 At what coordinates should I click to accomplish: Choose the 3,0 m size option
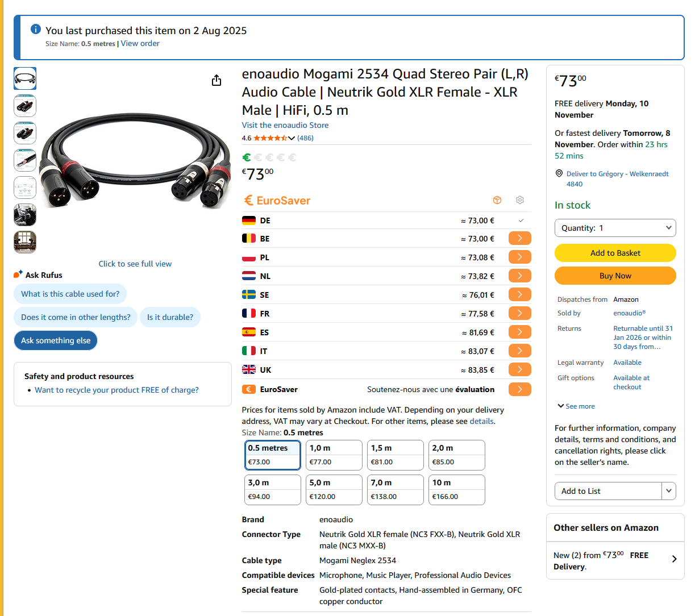[x=272, y=490]
